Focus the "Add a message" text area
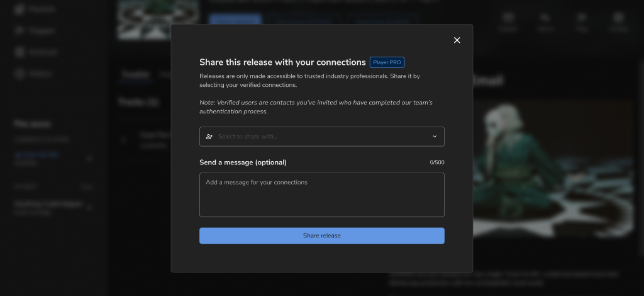The image size is (644, 296). [321, 195]
